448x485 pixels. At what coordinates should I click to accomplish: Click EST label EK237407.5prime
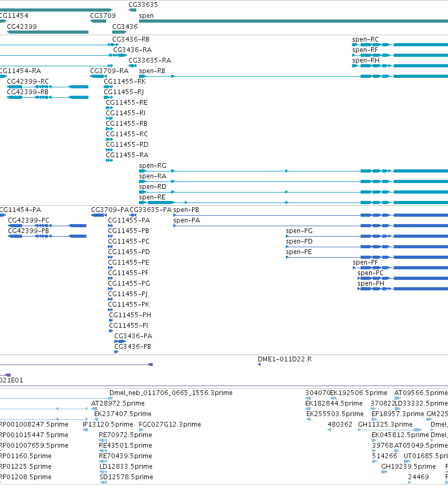click(x=123, y=414)
